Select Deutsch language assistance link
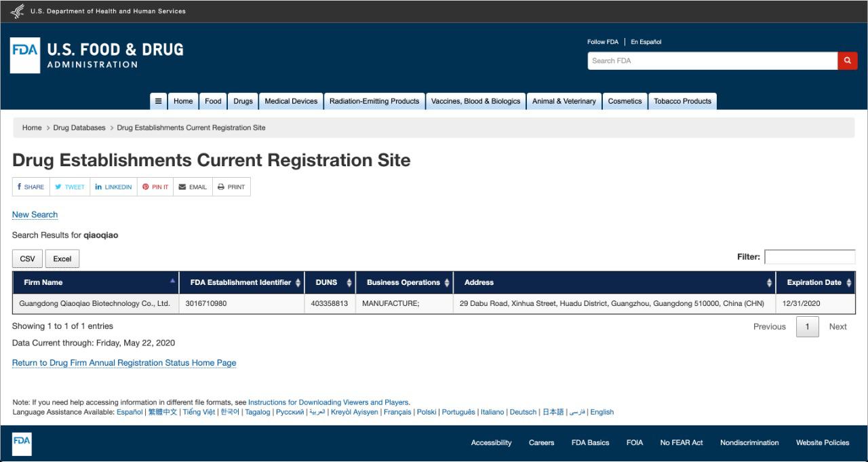The height and width of the screenshot is (462, 868). point(523,412)
